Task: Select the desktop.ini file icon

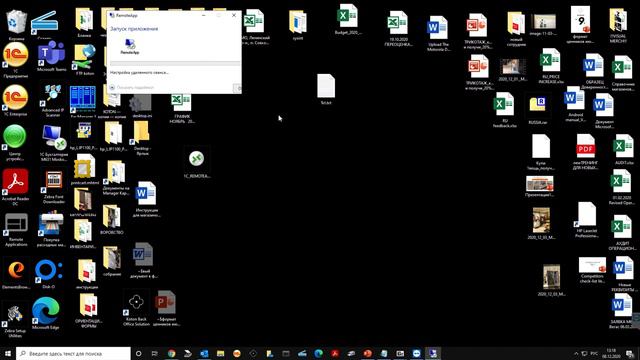Action: (x=142, y=105)
